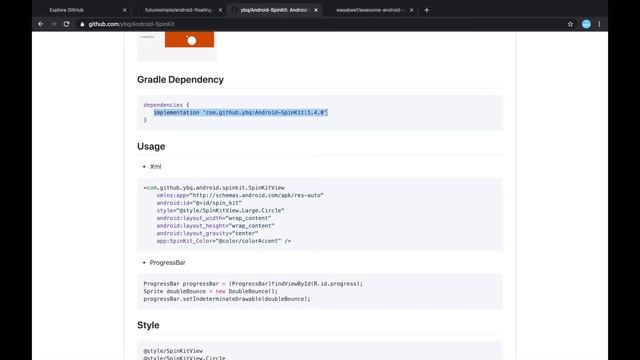The height and width of the screenshot is (360, 640).
Task: Switch to the wasabeef/awesome-android tab
Action: coord(370,10)
